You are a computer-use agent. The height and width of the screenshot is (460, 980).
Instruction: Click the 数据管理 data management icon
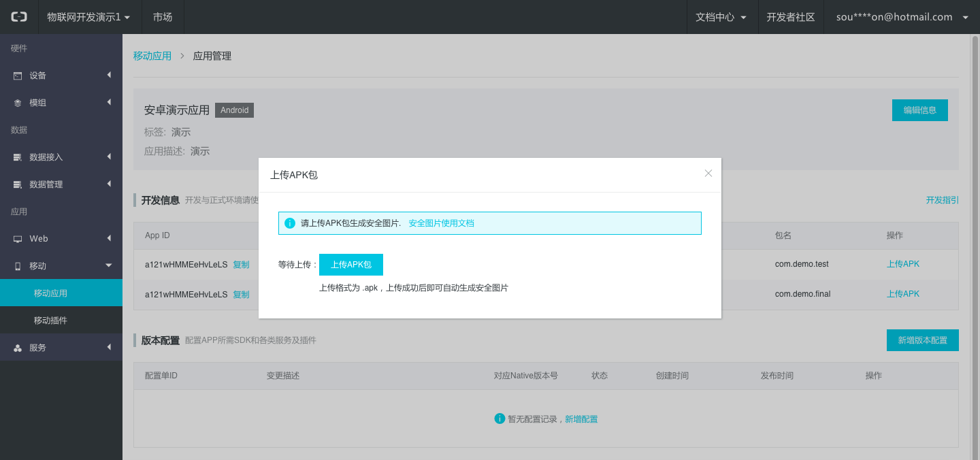tap(18, 184)
